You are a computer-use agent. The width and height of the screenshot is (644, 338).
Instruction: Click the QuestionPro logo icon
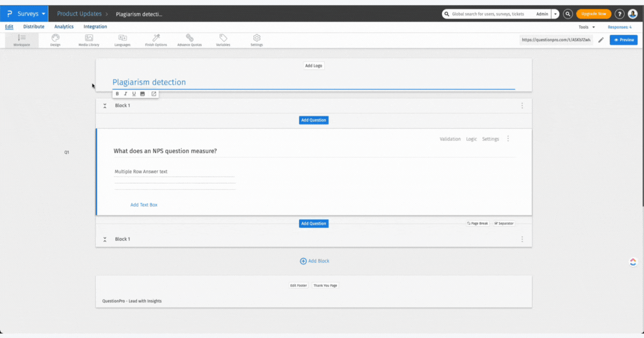pos(9,14)
